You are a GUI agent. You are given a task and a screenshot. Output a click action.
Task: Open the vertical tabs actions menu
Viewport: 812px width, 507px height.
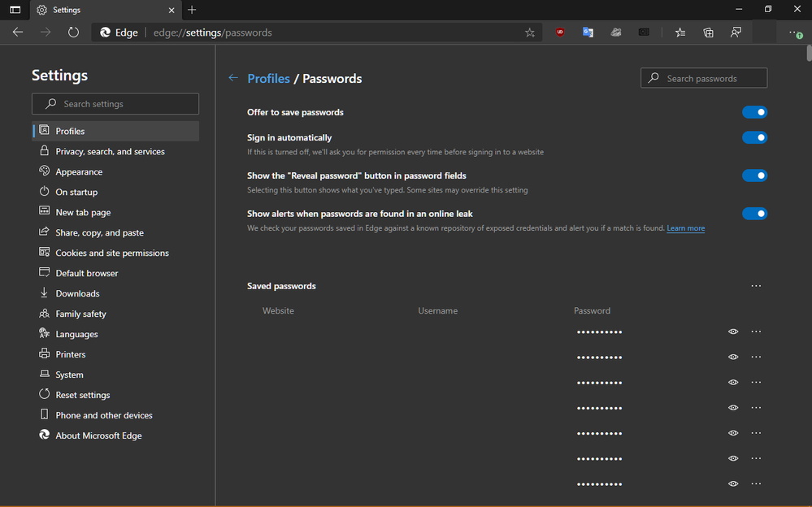click(x=15, y=10)
